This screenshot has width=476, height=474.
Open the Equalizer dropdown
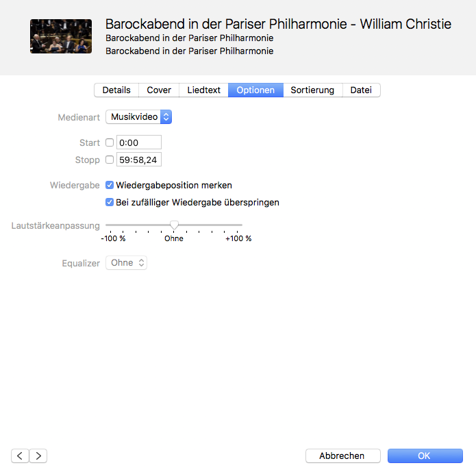point(126,262)
